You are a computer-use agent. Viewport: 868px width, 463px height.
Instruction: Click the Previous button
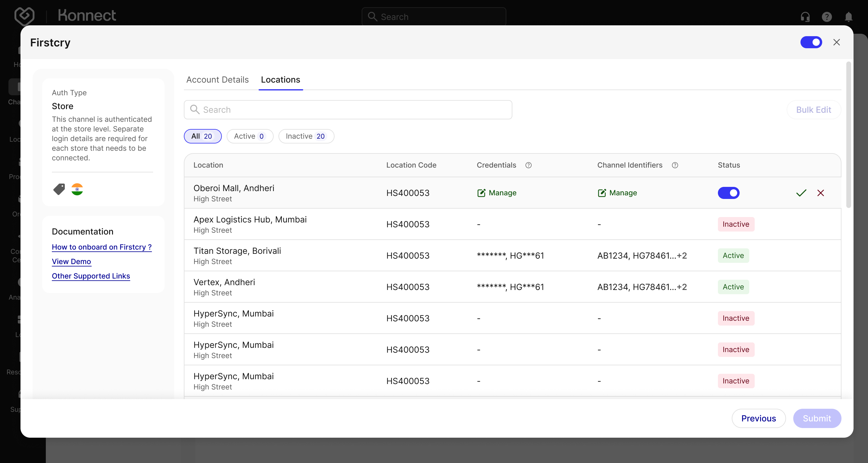759,418
